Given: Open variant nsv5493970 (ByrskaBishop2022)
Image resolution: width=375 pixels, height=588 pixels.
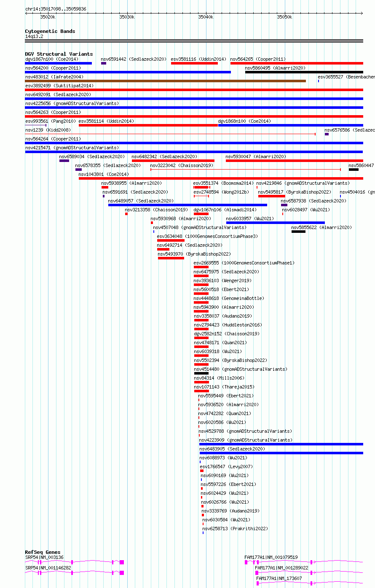Looking at the screenshot, I should (x=171, y=258).
